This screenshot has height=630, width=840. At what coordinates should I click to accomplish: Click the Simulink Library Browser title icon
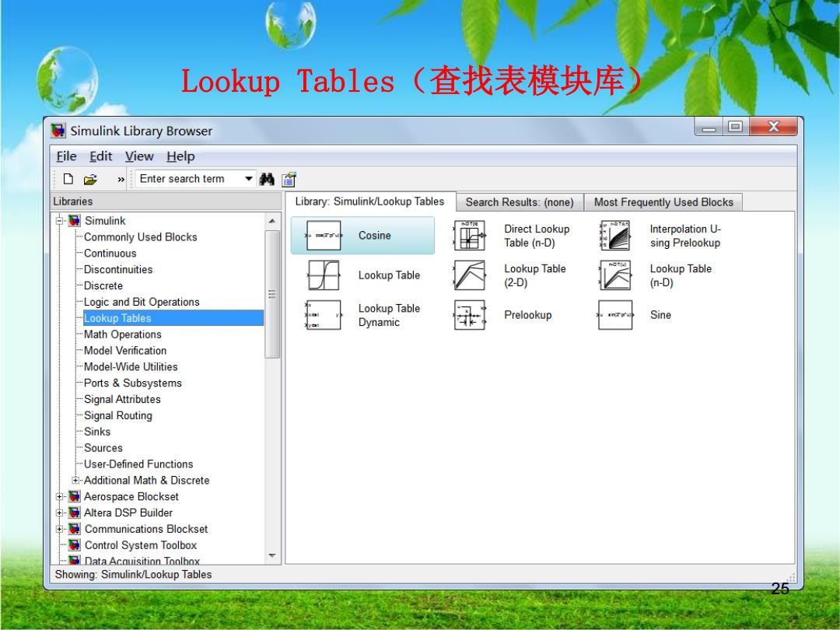(58, 131)
